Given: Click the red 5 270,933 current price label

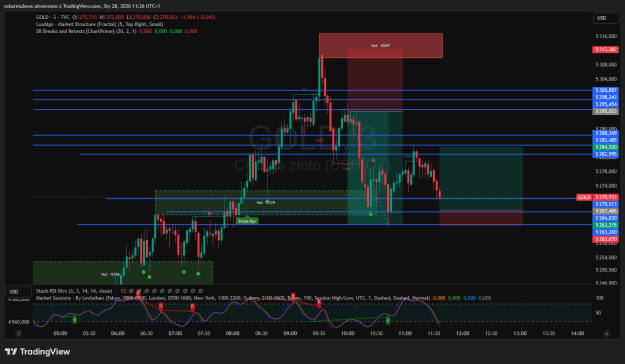Looking at the screenshot, I should click(x=605, y=197).
